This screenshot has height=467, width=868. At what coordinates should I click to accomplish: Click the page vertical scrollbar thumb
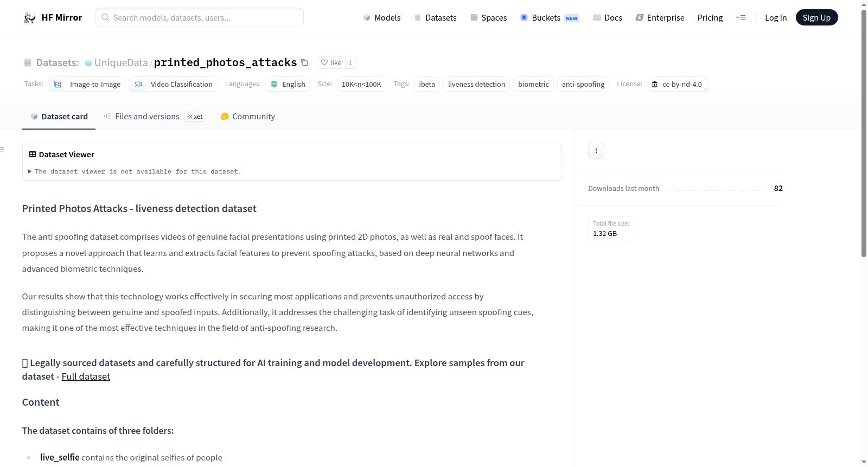coord(864,133)
